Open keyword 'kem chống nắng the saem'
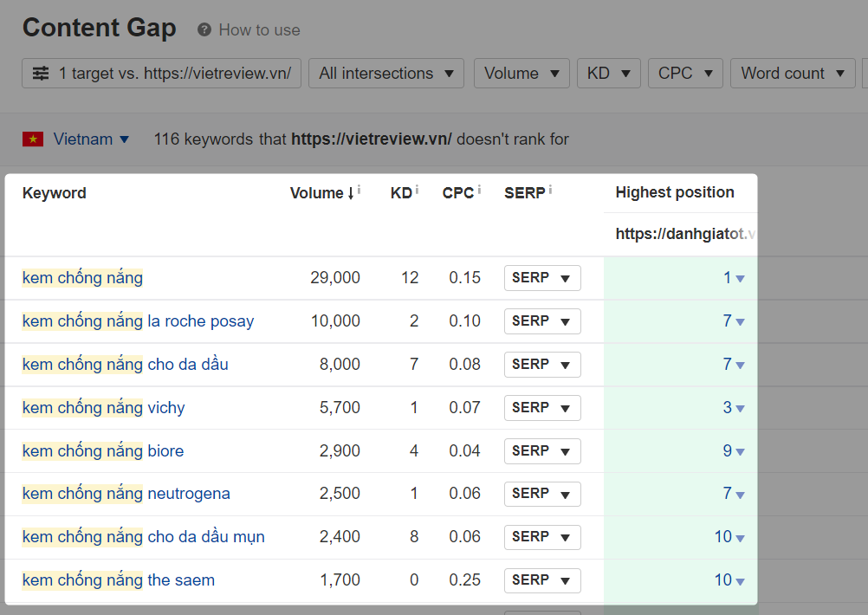This screenshot has width=868, height=615. [119, 579]
